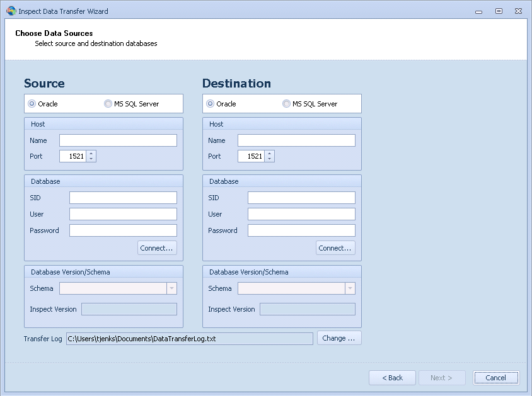Maximize the wizard window
The image size is (532, 396).
(499, 11)
